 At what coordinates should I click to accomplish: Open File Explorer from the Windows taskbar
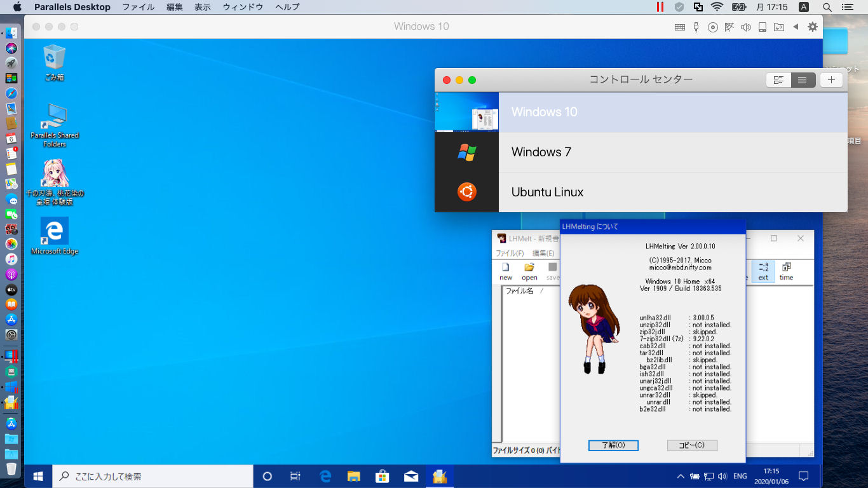(354, 476)
